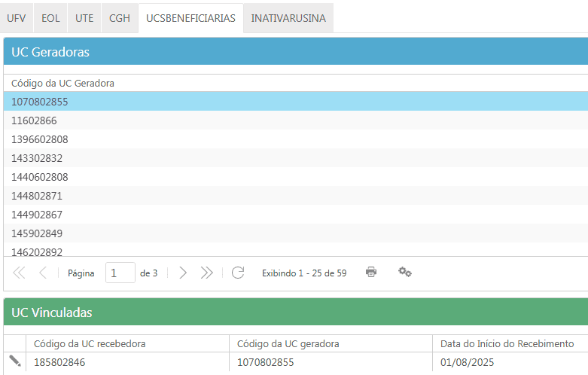Switch to the UFV tab
This screenshot has height=375, width=588.
[16, 18]
